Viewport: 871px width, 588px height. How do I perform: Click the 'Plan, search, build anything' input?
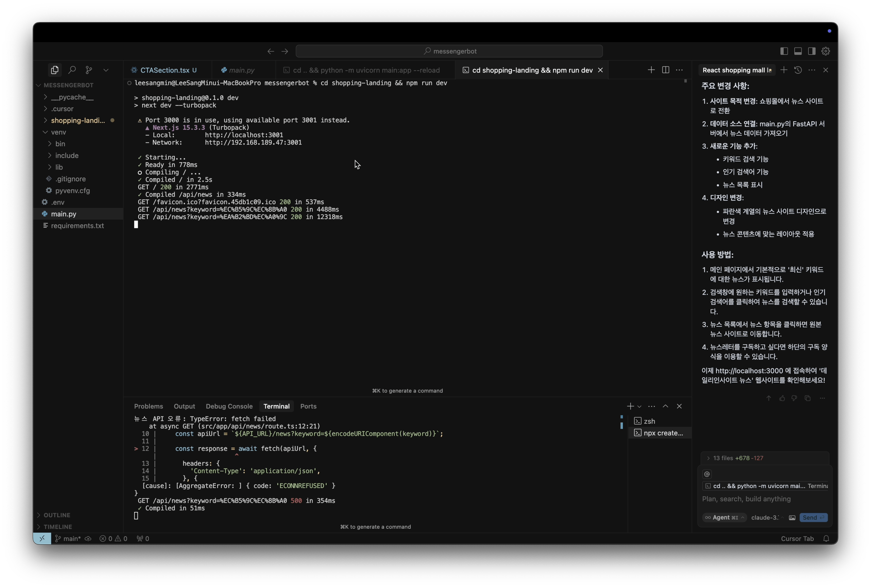764,499
